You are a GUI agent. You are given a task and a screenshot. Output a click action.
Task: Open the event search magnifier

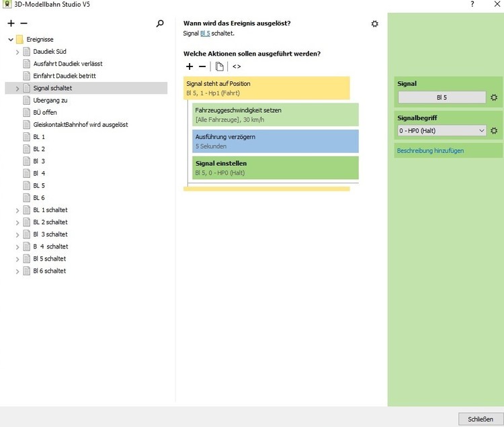160,23
